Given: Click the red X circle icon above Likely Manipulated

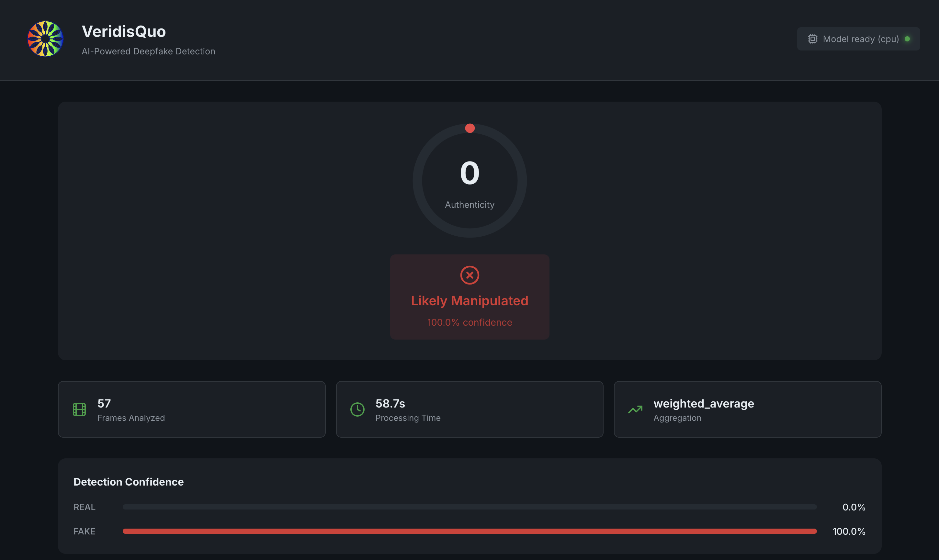Looking at the screenshot, I should [x=470, y=275].
